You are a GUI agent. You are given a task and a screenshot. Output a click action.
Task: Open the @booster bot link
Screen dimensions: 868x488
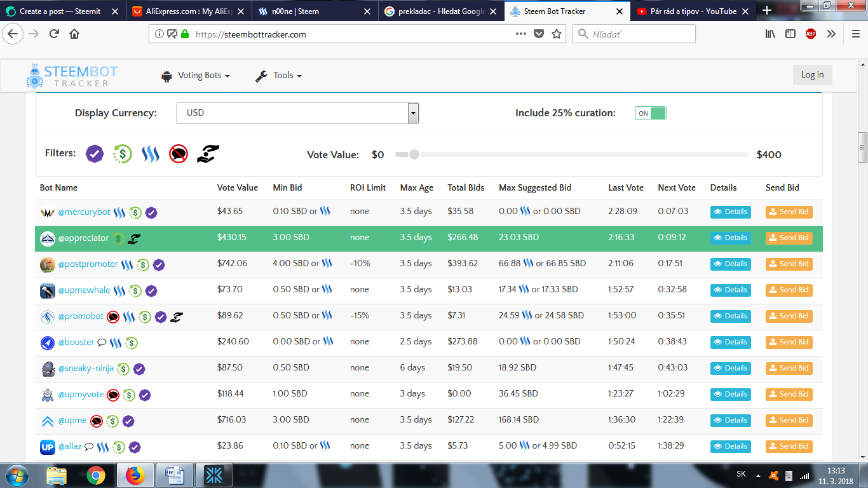(x=76, y=342)
